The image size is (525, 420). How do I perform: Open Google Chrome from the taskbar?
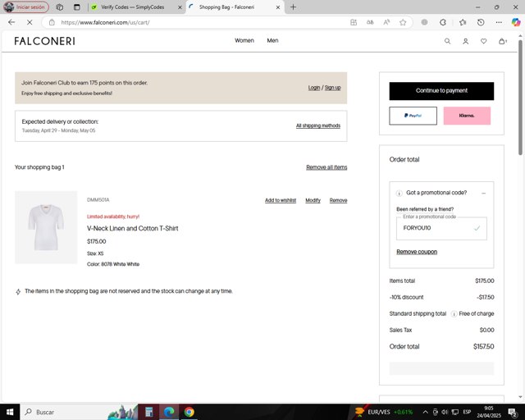(189, 412)
